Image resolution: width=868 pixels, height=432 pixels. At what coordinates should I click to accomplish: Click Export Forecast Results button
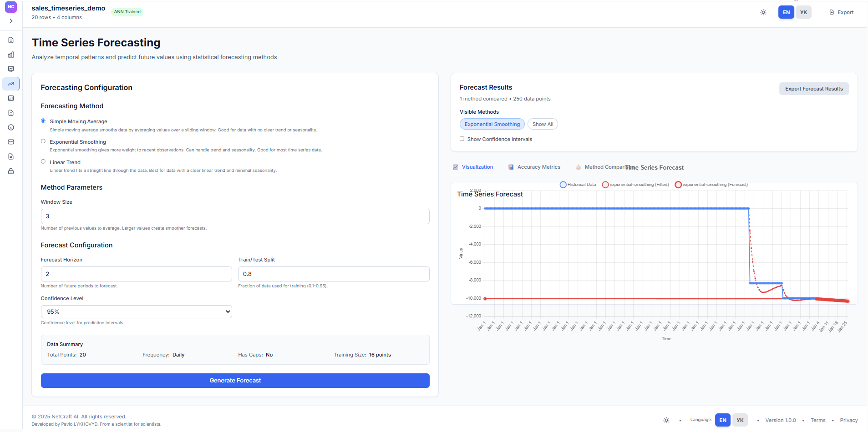click(814, 89)
